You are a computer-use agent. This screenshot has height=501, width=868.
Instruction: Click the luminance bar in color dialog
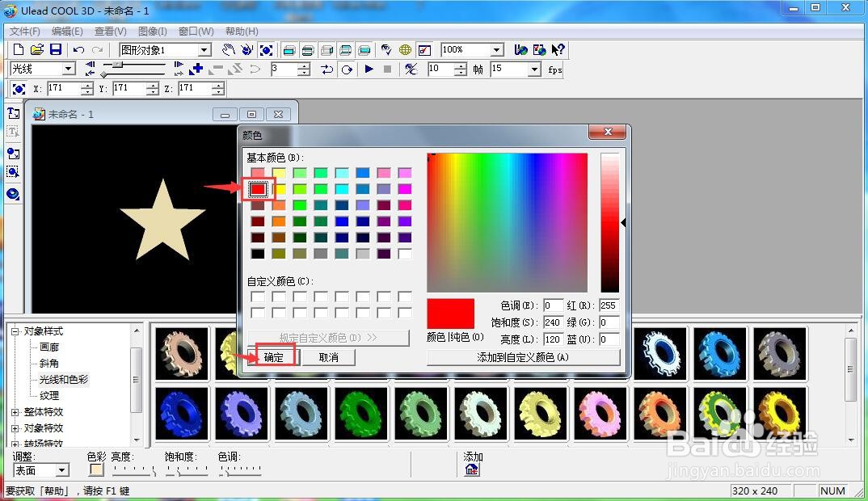[x=610, y=222]
